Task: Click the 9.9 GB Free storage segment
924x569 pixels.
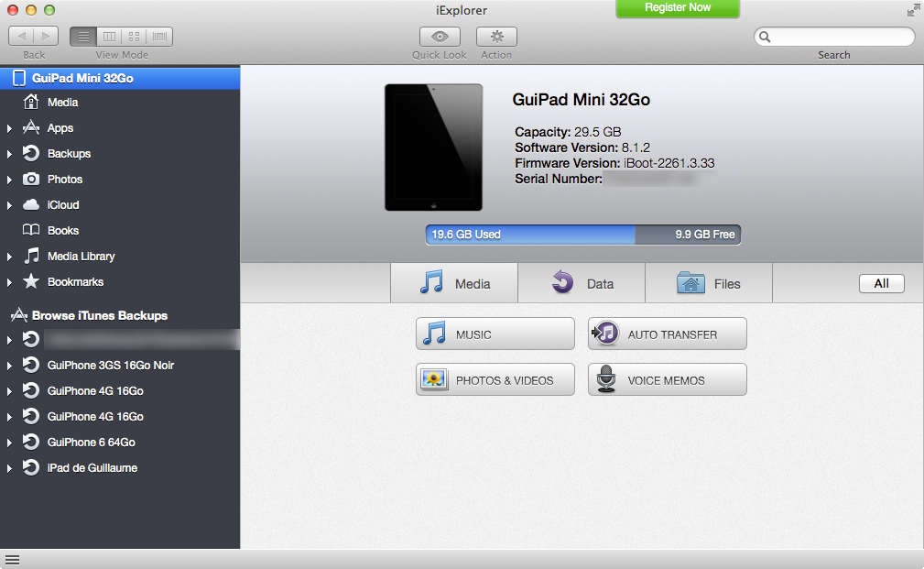Action: (x=688, y=235)
